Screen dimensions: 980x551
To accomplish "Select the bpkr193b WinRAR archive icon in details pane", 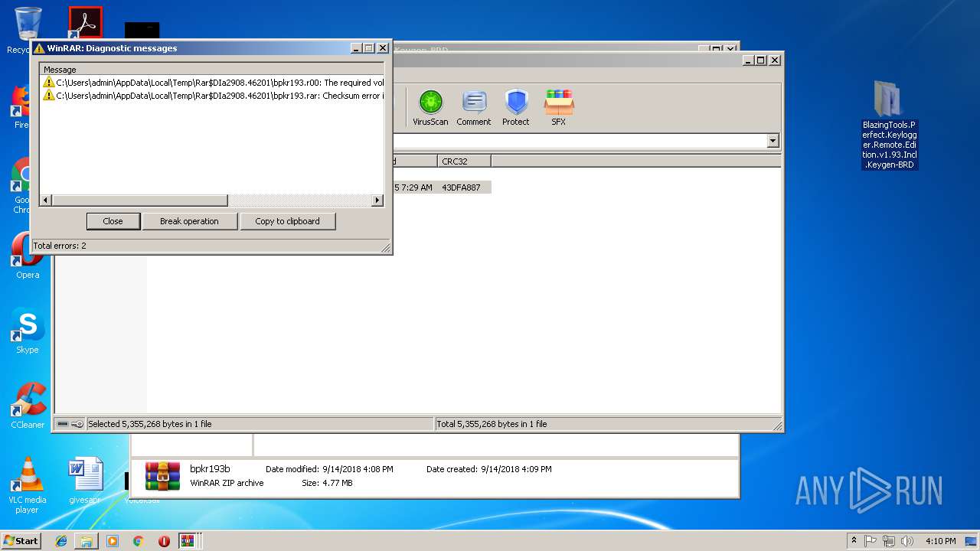I will tap(163, 476).
